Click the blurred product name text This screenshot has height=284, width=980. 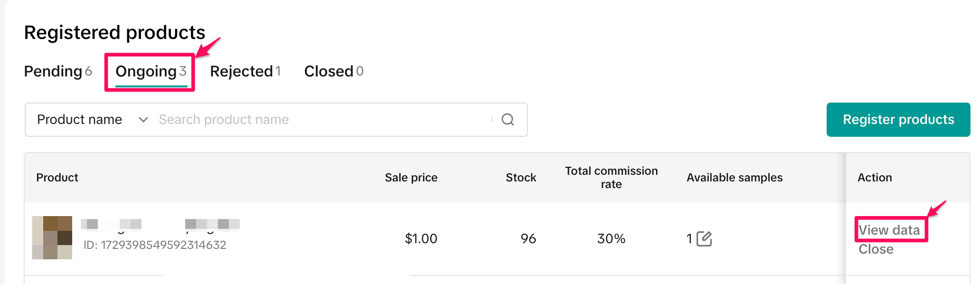tap(160, 225)
